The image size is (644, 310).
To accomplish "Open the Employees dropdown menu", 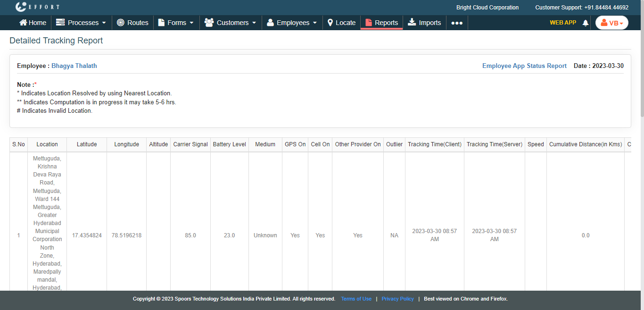I will pyautogui.click(x=292, y=23).
